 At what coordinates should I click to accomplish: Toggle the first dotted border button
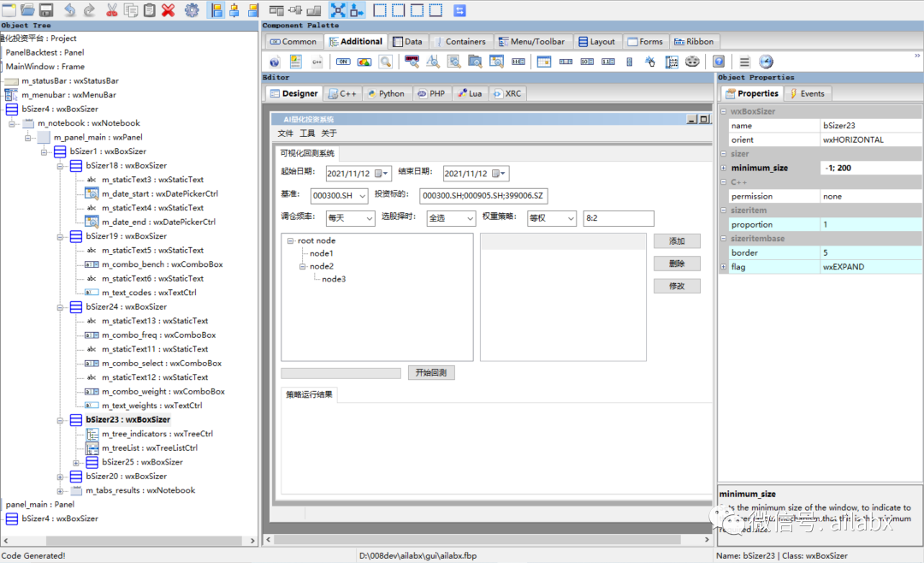click(x=380, y=9)
